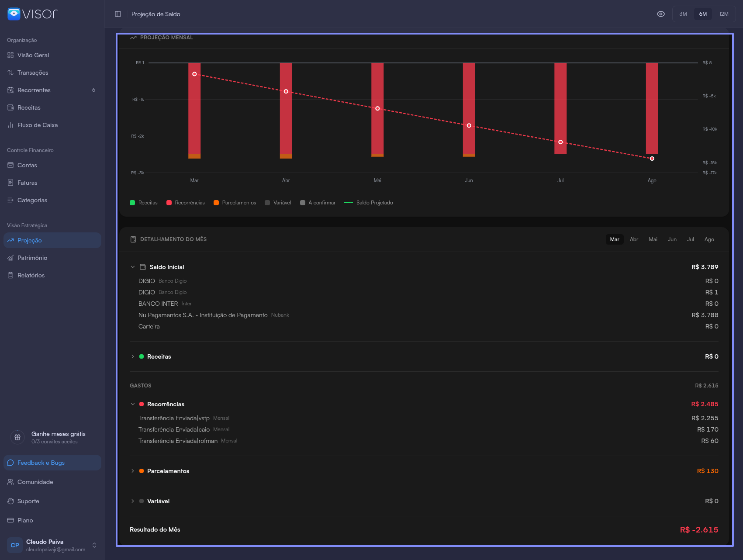Click the Visor logo icon
Screen dimensions: 743x560
(14, 14)
